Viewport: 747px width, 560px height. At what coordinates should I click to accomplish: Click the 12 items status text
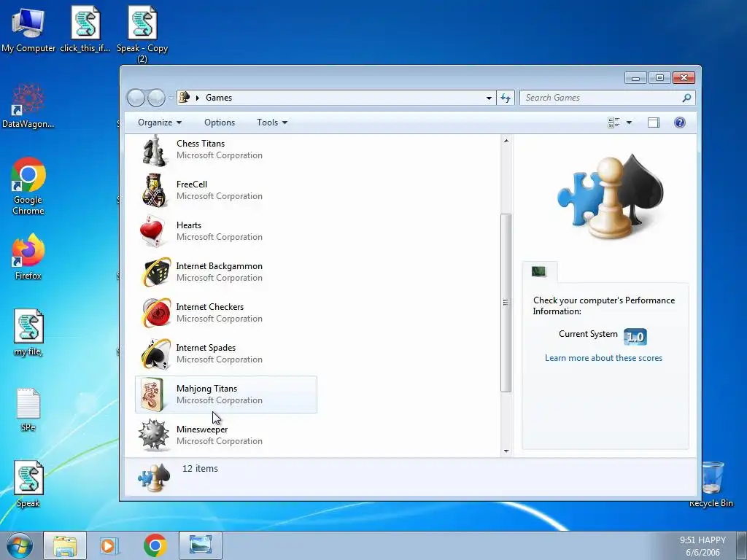point(200,469)
